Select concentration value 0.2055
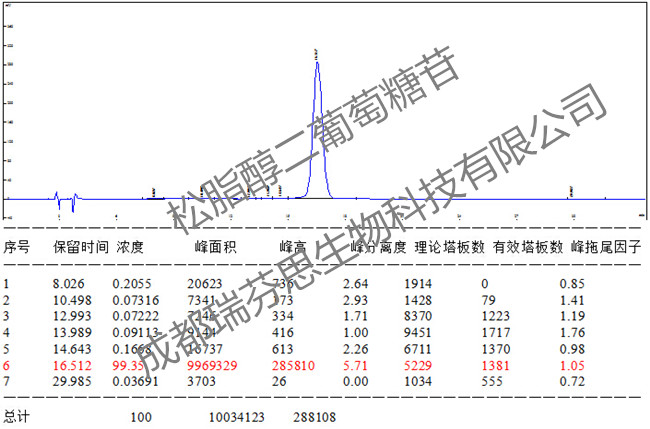650x429 pixels. coord(132,284)
